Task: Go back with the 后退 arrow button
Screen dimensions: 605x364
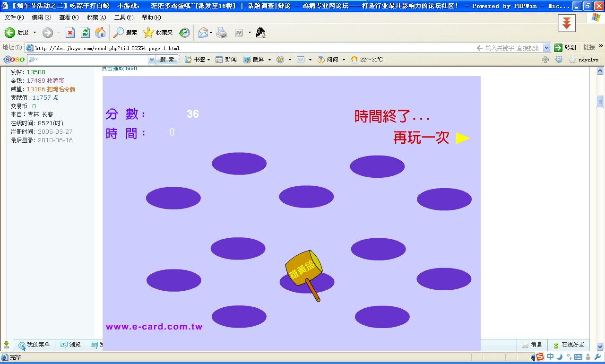Action: point(17,33)
